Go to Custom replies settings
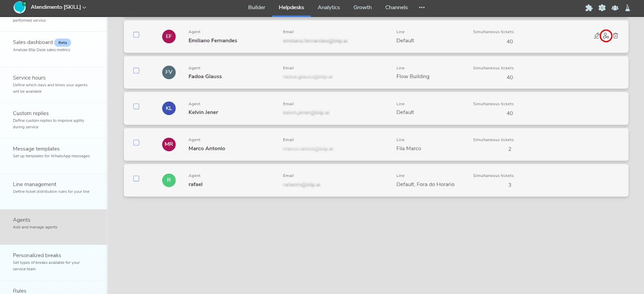 (31, 113)
